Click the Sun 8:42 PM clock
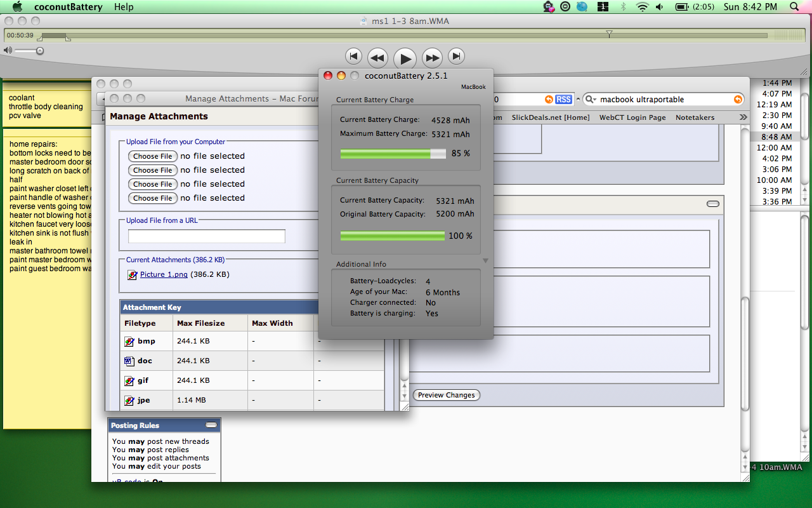 (x=750, y=7)
